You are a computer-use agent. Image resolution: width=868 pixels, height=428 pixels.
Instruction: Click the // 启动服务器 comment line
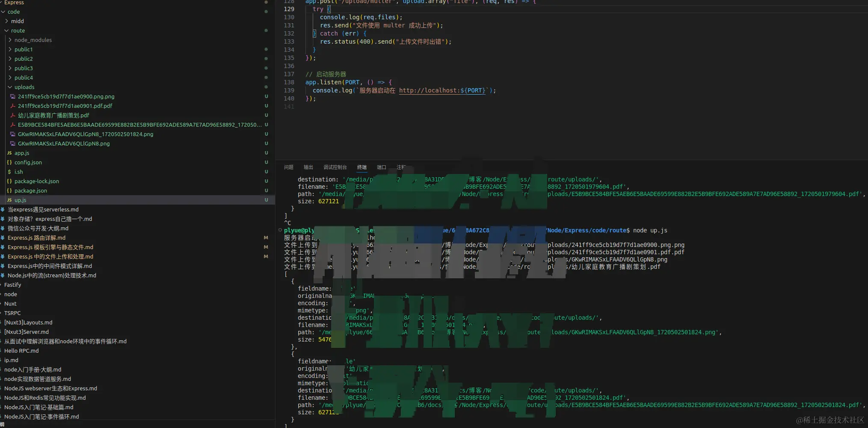pyautogui.click(x=326, y=74)
